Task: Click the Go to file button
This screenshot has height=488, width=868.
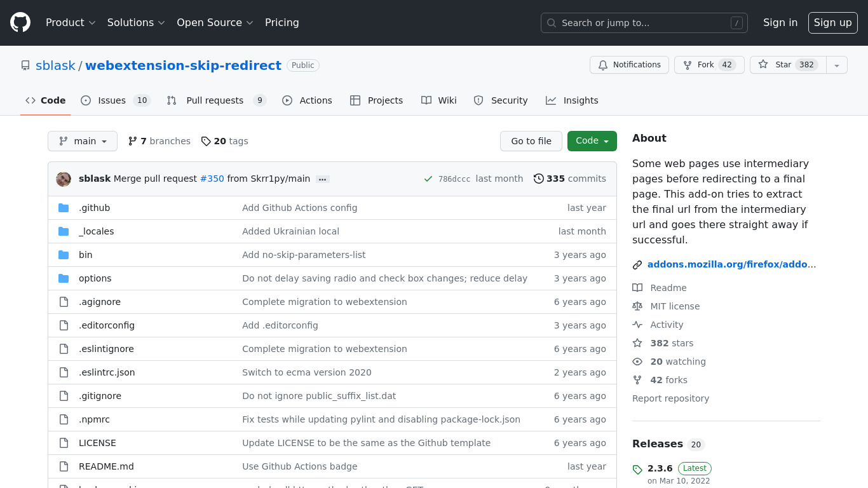Action: [531, 141]
